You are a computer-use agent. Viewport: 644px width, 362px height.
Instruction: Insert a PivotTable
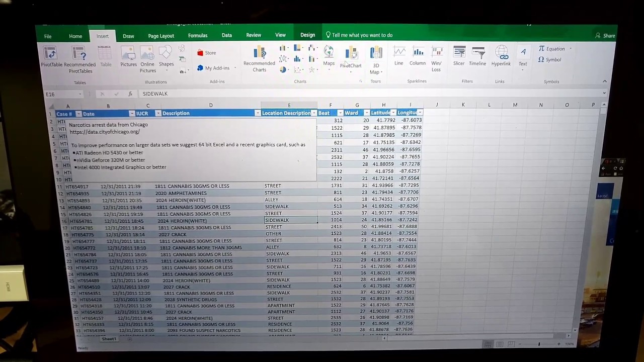click(x=51, y=57)
